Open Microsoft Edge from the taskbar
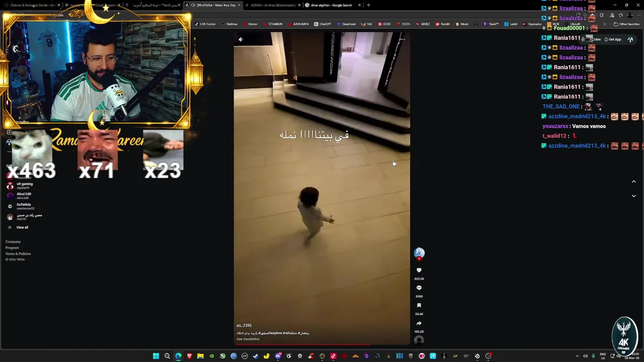The image size is (644, 362). click(x=178, y=356)
